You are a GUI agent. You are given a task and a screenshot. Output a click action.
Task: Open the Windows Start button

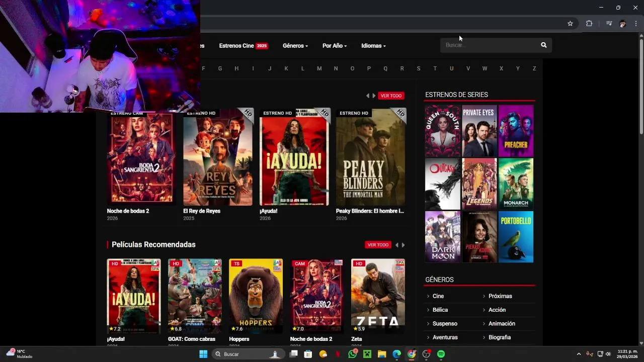tap(203, 354)
